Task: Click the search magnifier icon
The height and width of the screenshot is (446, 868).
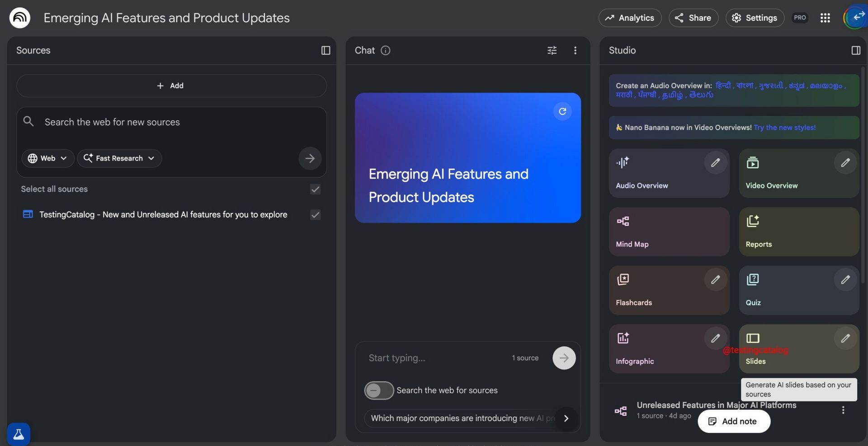Action: [28, 121]
